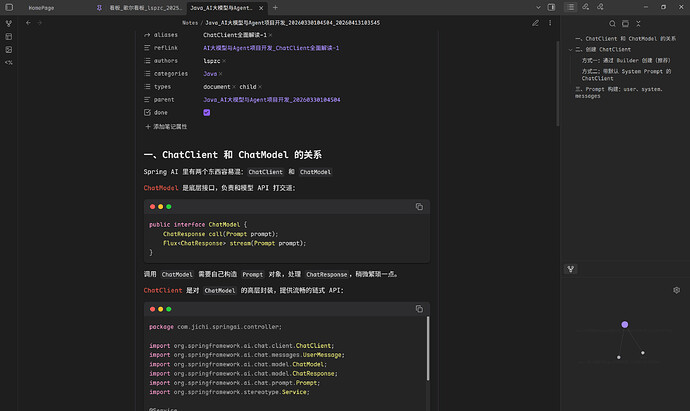Open the reflink AI大模型与Agent项目开发_ChatClient link
Screen dimensions: 690x411
click(x=271, y=48)
